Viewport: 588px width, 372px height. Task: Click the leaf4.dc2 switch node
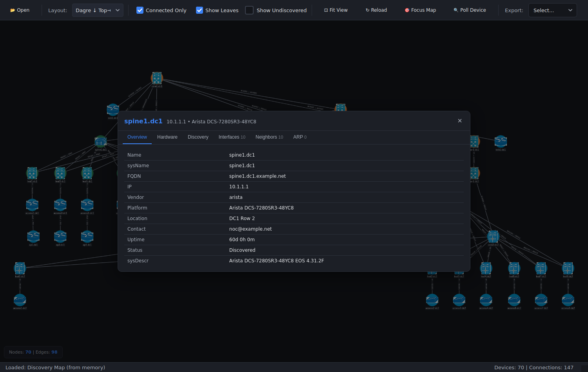coord(486,268)
